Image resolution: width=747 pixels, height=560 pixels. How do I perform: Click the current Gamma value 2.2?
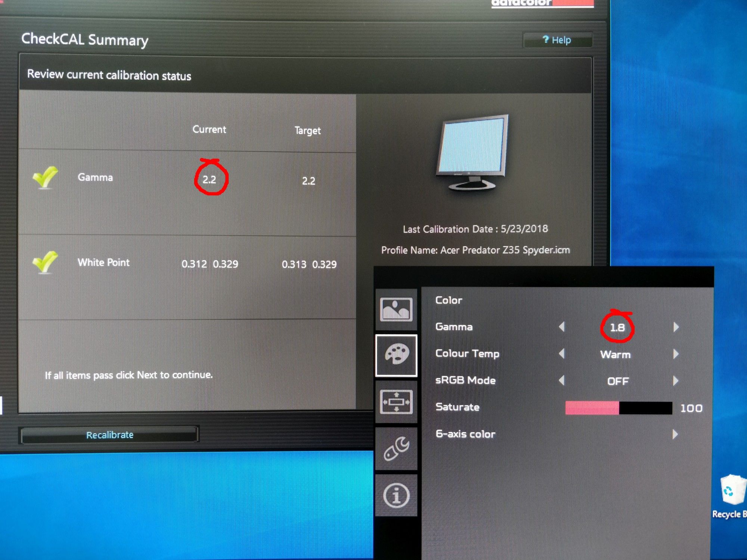pos(209,180)
